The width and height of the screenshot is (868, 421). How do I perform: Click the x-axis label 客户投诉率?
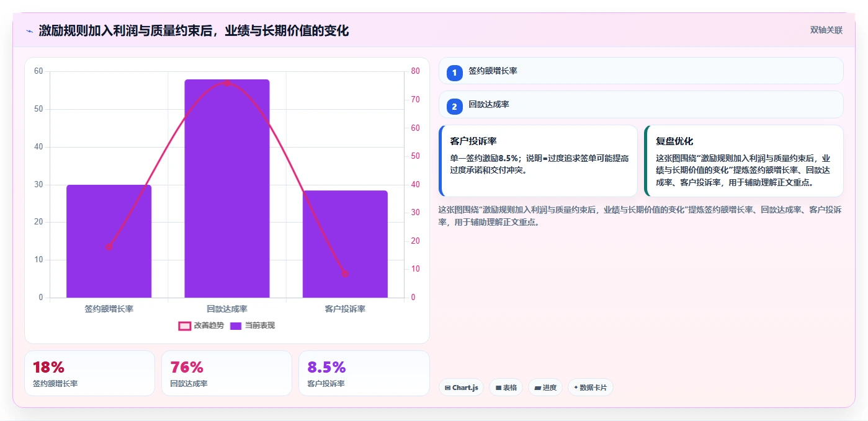[x=345, y=309]
